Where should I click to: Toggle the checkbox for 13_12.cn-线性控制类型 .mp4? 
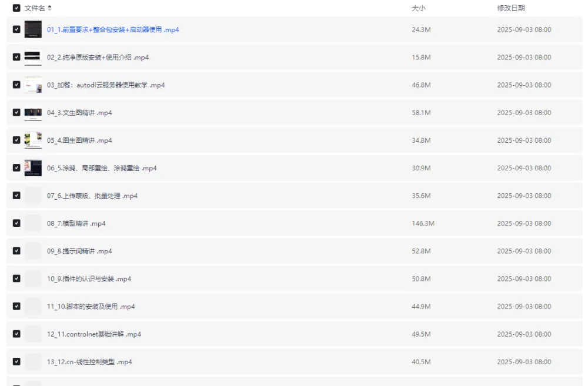(16, 362)
